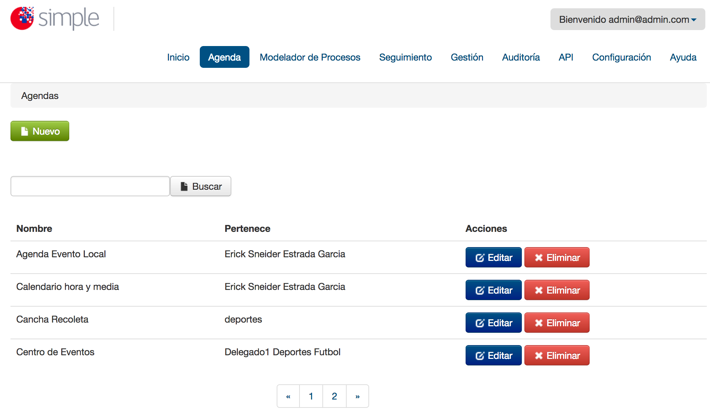Edit the Centro de Eventos agenda
This screenshot has height=418, width=710.
494,355
